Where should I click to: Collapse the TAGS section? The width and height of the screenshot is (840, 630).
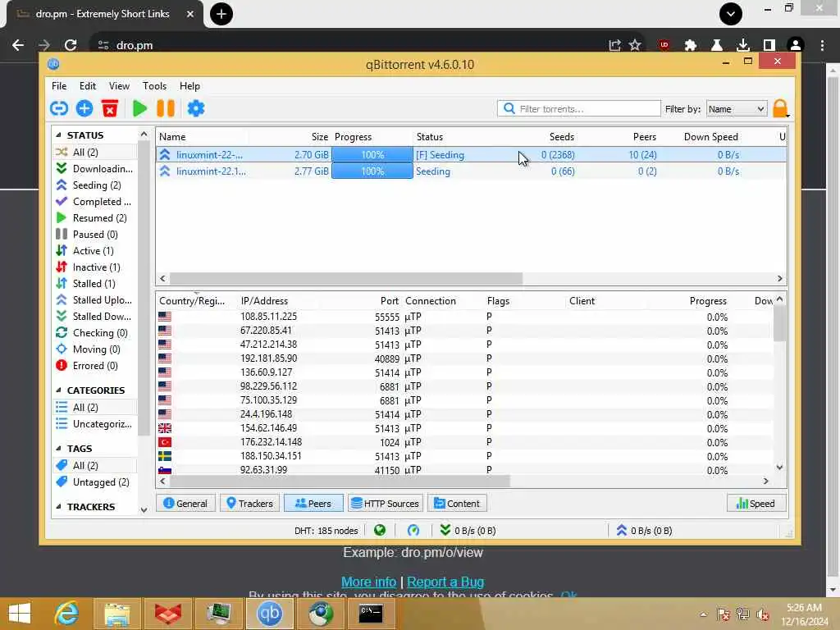[x=58, y=449]
